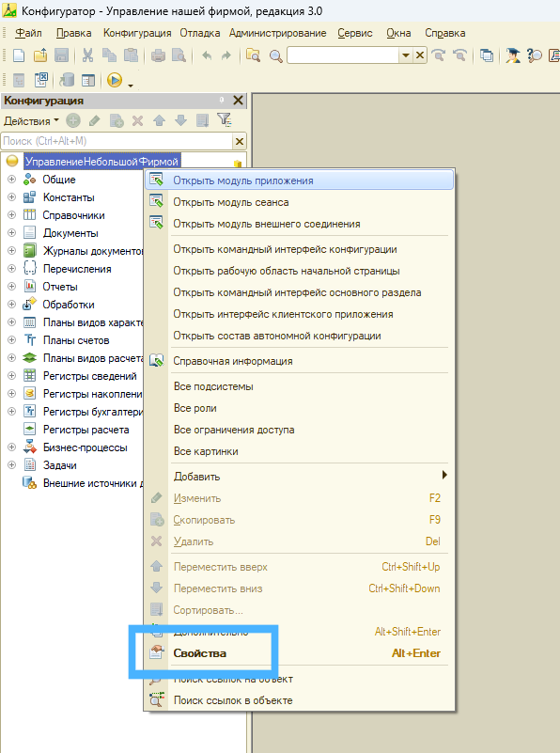Screen dimensions: 560x753
Task: Expand the Перечисления tree node
Action: click(12, 269)
